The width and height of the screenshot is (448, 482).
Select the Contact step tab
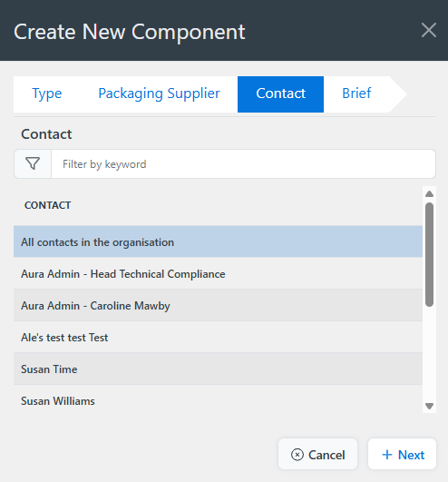(x=280, y=94)
